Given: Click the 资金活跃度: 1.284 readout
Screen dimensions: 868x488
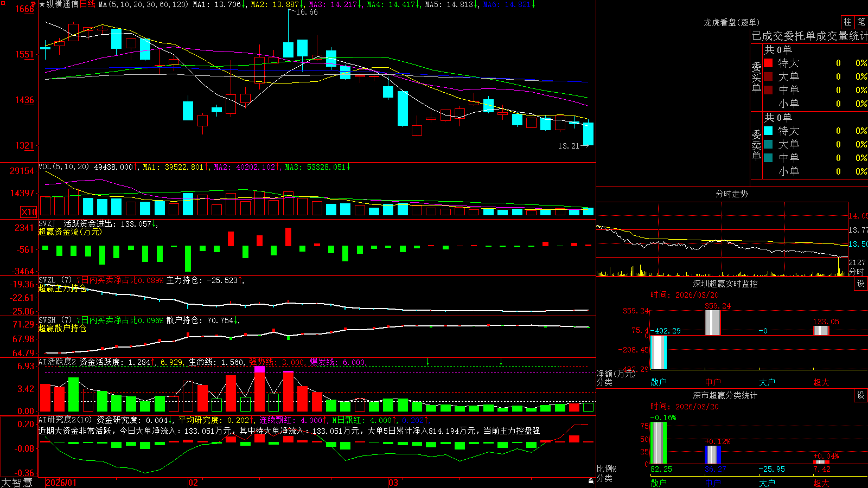Looking at the screenshot, I should (115, 362).
